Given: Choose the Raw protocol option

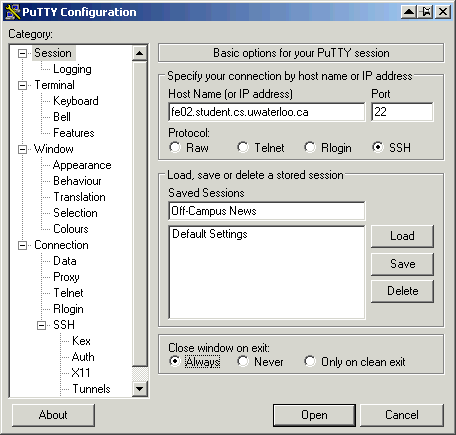Looking at the screenshot, I should pos(175,147).
